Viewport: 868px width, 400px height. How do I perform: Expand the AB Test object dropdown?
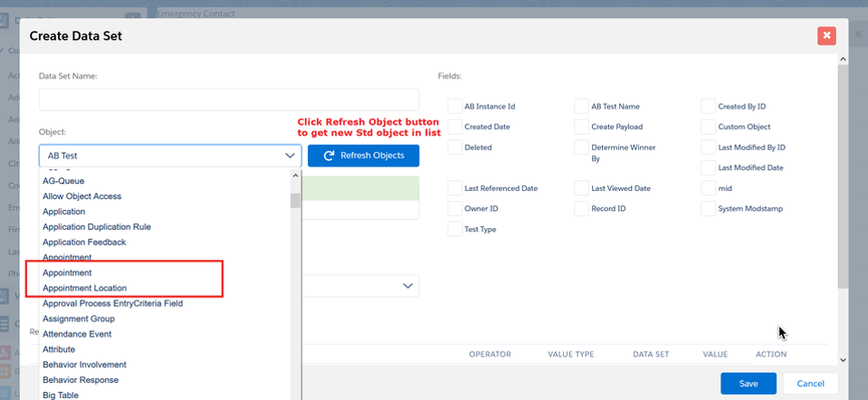coord(290,156)
